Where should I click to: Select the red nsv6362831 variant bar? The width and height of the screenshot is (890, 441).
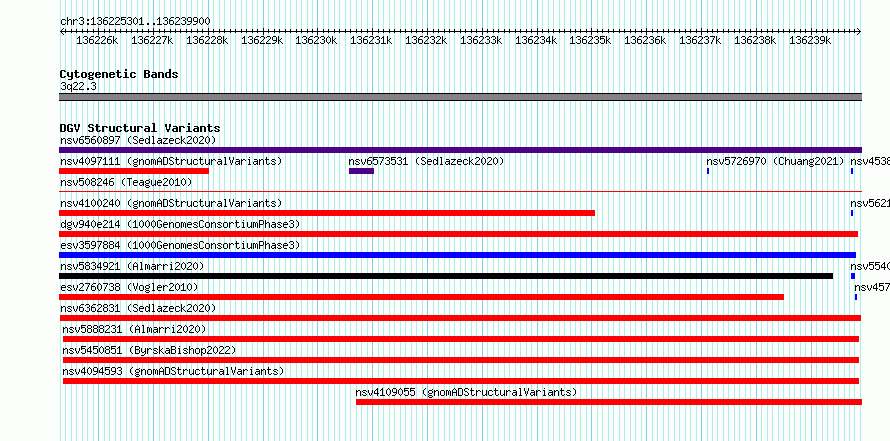tap(460, 318)
